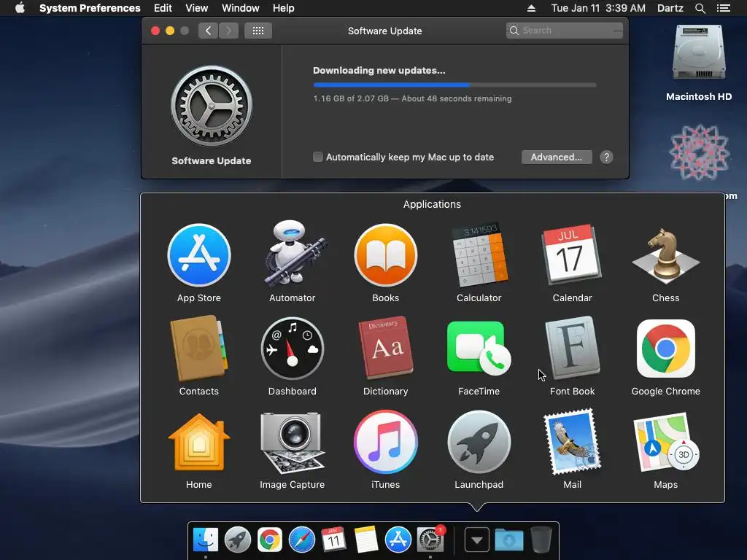The width and height of the screenshot is (747, 560).
Task: Open Chrome from the Dock
Action: click(270, 540)
